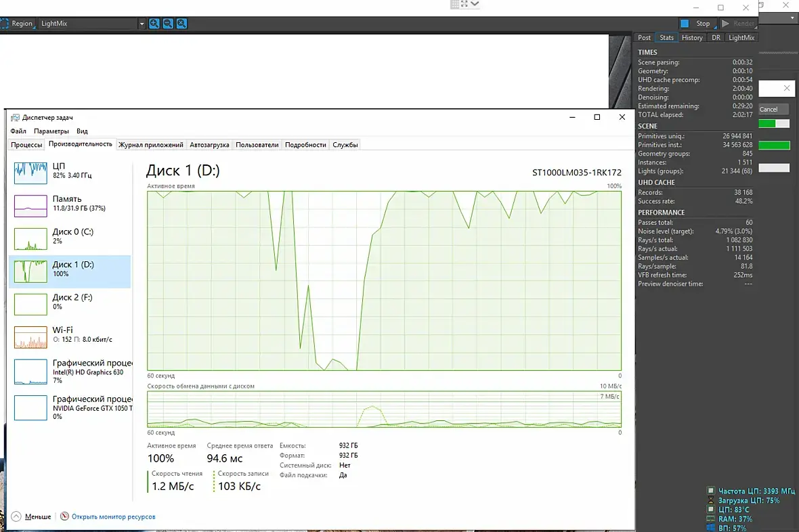Open the History tab in render window

point(692,38)
